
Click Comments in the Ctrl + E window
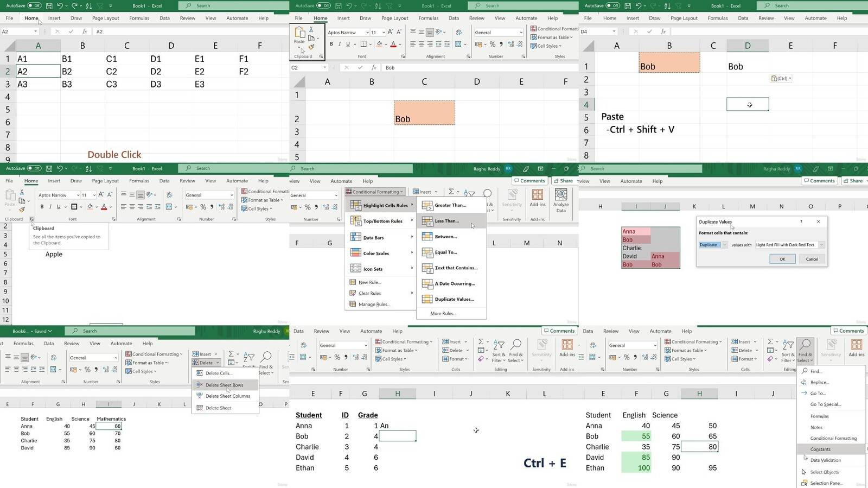(559, 331)
